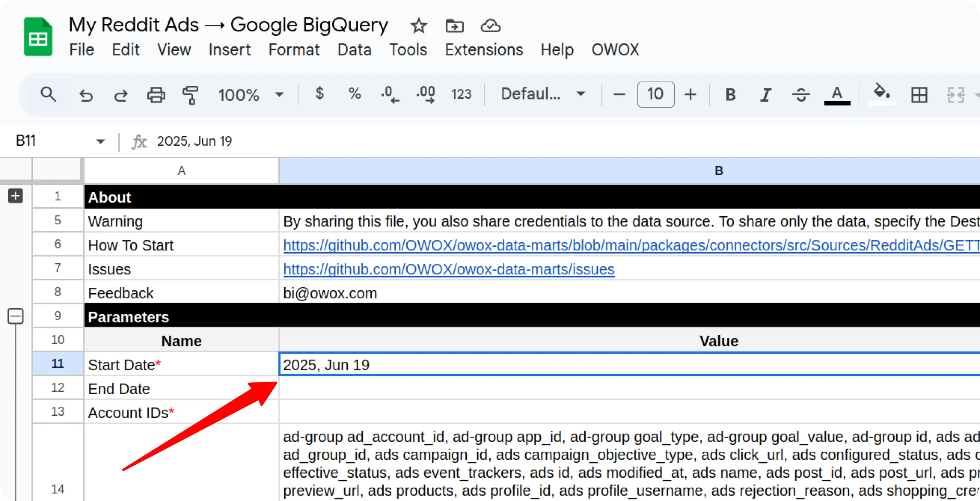This screenshot has height=501, width=980.
Task: Toggle bold formatting
Action: [x=730, y=95]
